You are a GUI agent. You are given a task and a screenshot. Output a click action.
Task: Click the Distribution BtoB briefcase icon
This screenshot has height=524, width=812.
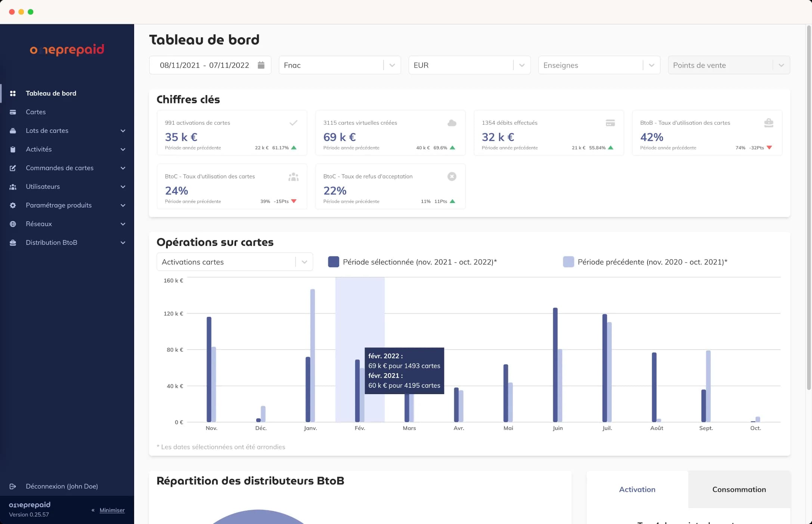13,243
